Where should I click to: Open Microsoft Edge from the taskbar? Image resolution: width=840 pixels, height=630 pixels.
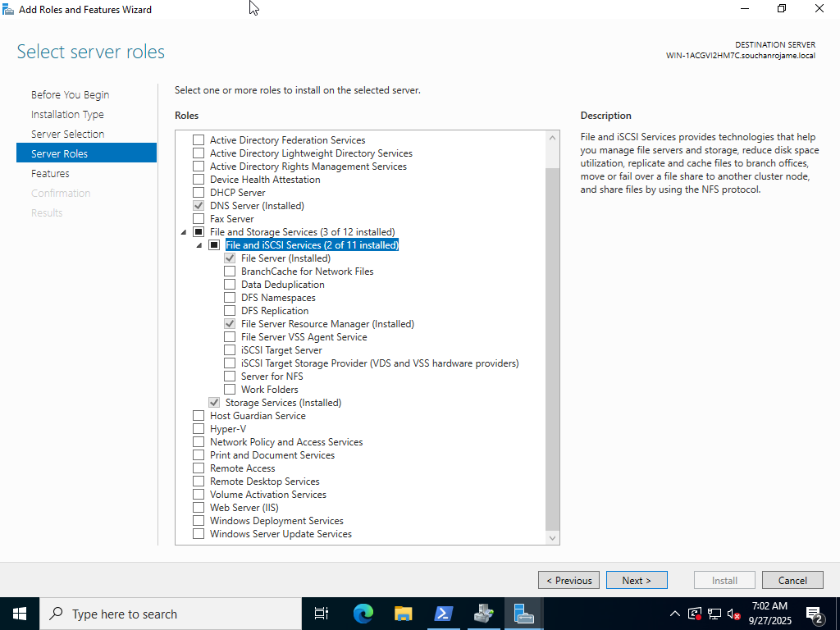(362, 613)
